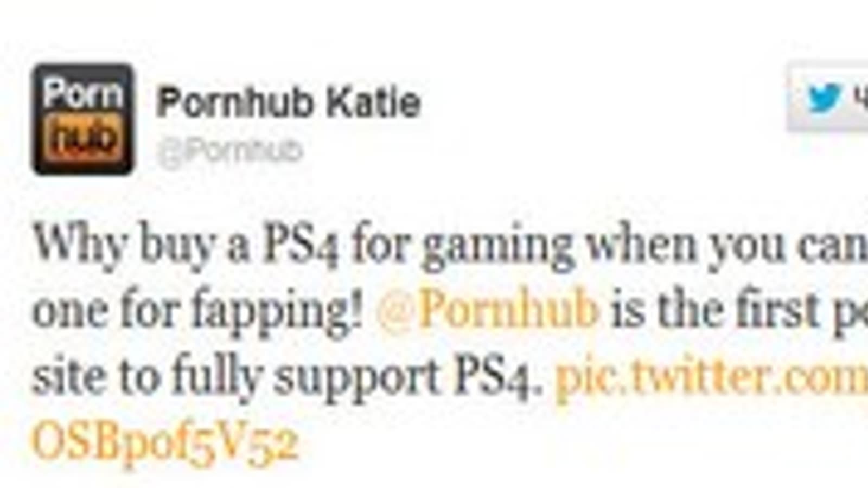Screen dimensions: 868x488
Task: Click the Pornhub avatar logo
Action: (82, 119)
